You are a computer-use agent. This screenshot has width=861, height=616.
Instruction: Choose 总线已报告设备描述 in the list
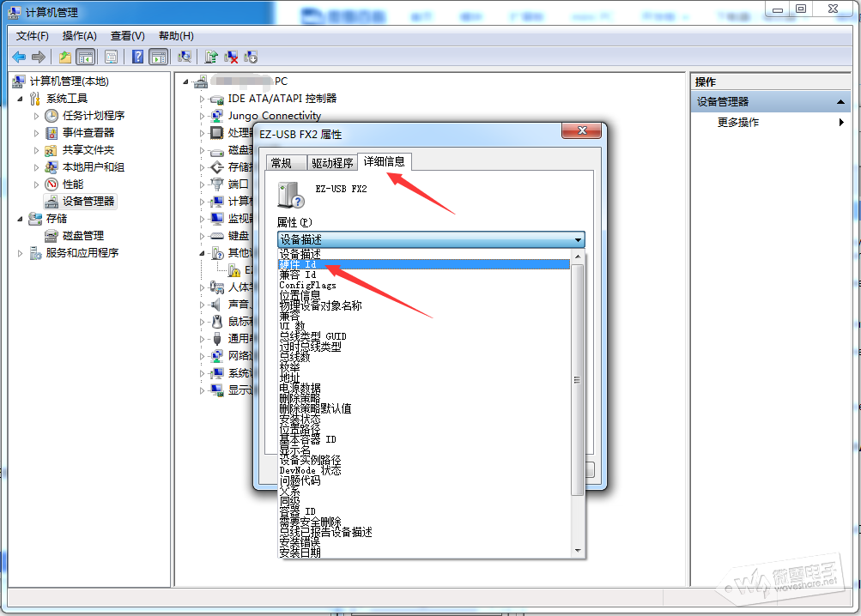pos(424,532)
